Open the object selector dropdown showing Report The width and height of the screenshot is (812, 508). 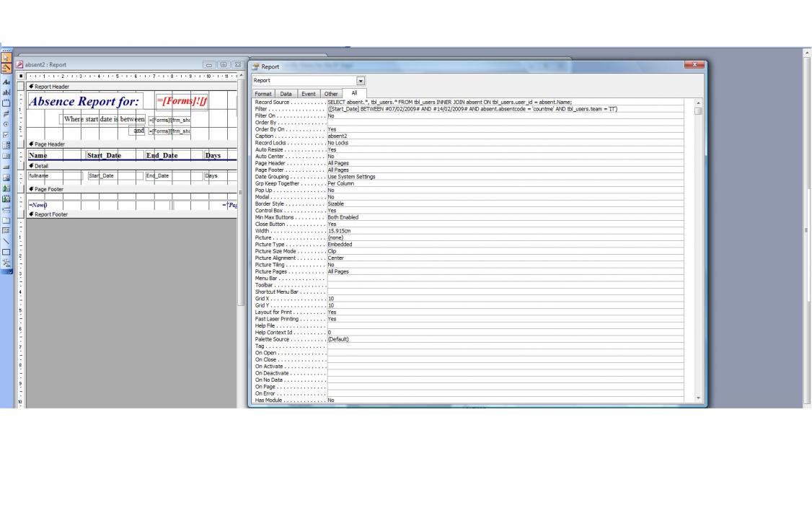click(361, 81)
